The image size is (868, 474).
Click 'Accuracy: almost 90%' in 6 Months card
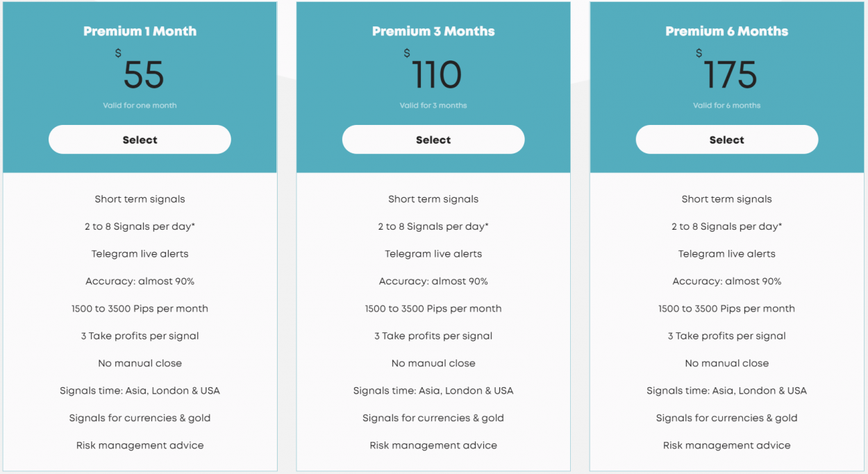pos(727,281)
